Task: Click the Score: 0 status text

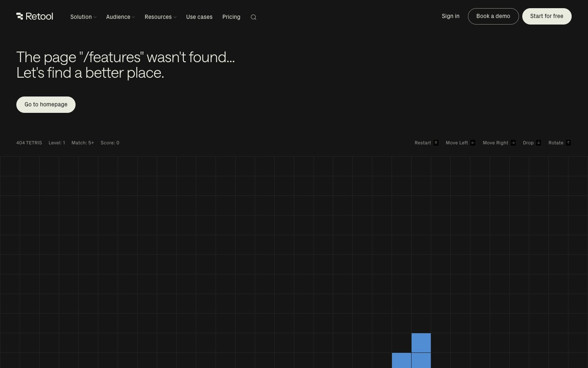Action: coord(110,143)
